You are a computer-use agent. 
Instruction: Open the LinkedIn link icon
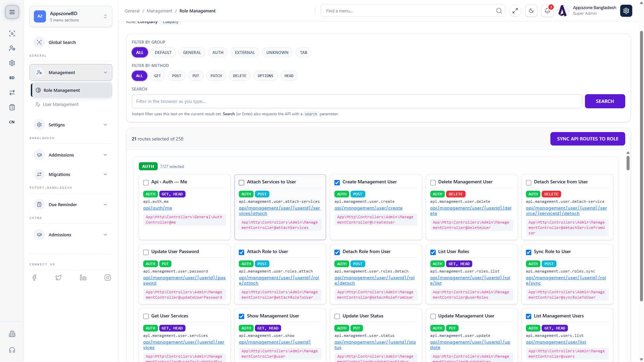pyautogui.click(x=83, y=278)
